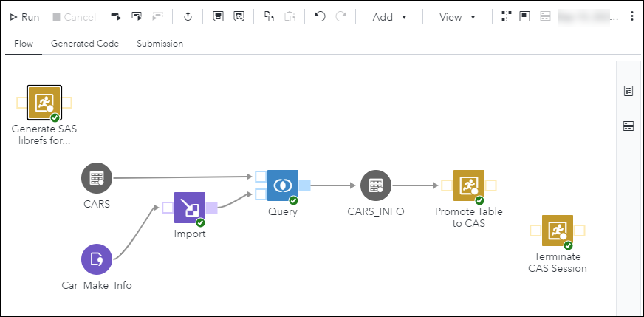The height and width of the screenshot is (317, 644).
Task: Click the Promote Table to CAS node
Action: pyautogui.click(x=469, y=185)
